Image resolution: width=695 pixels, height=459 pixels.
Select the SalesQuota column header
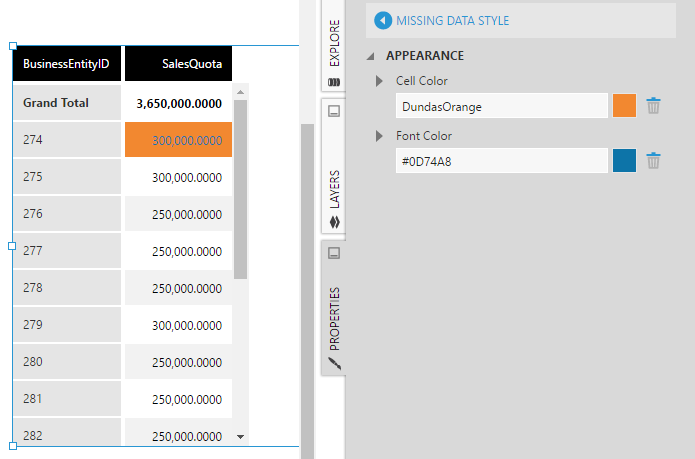pyautogui.click(x=178, y=64)
